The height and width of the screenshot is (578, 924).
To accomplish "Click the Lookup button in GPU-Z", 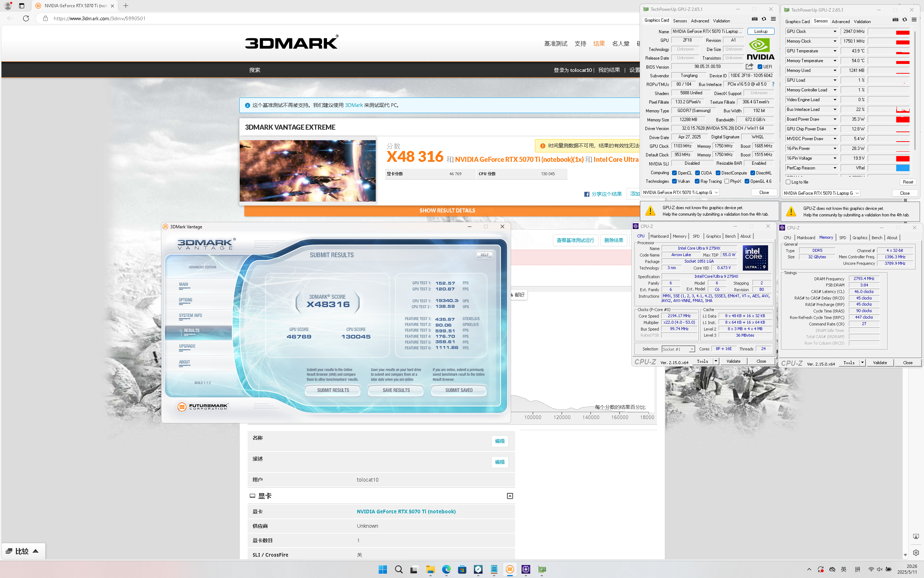I will tap(760, 31).
